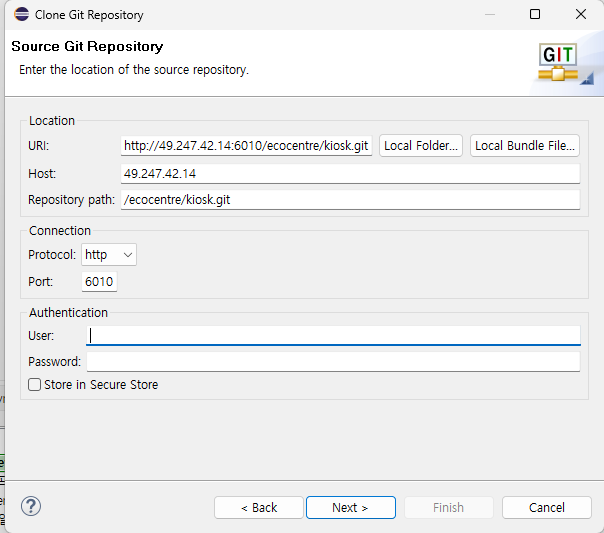Image resolution: width=604 pixels, height=533 pixels.
Task: Close the Clone Git Repository dialog
Action: tap(581, 14)
